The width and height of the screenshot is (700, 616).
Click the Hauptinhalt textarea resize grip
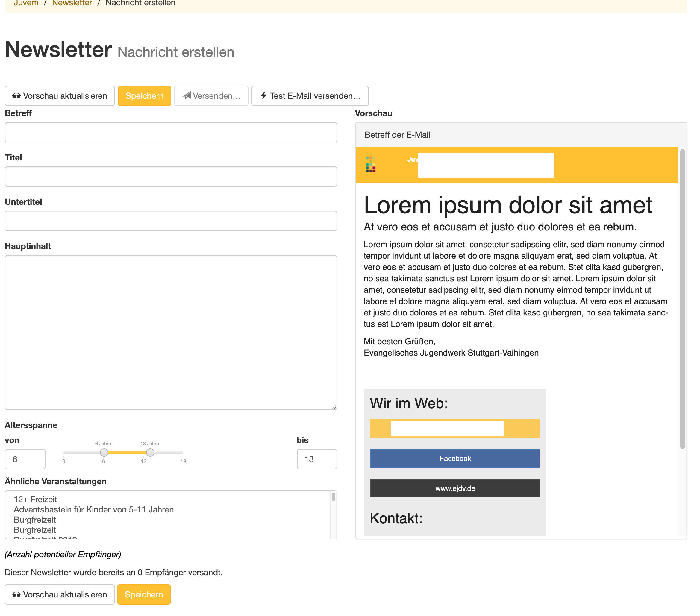pos(334,406)
